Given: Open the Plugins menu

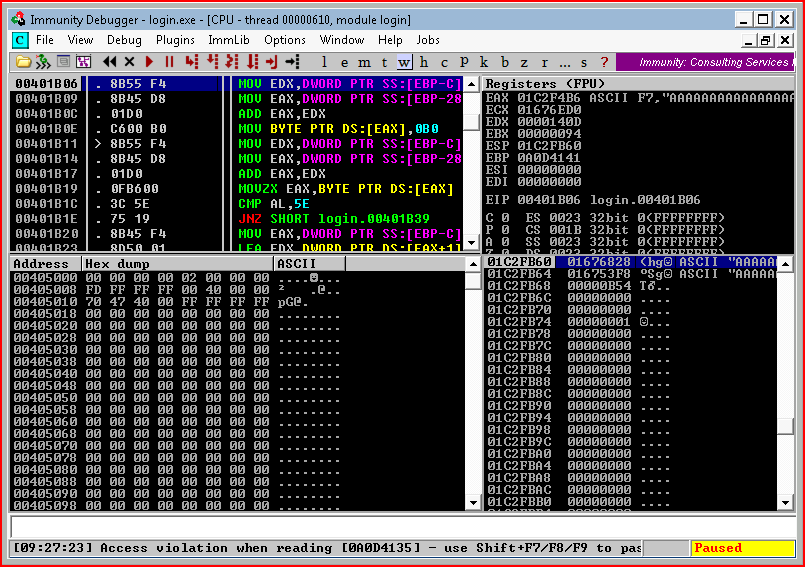Looking at the screenshot, I should coord(175,40).
